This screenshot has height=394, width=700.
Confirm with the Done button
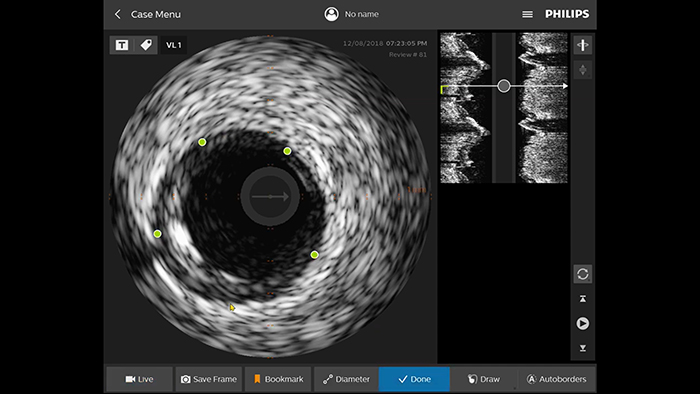click(x=414, y=379)
